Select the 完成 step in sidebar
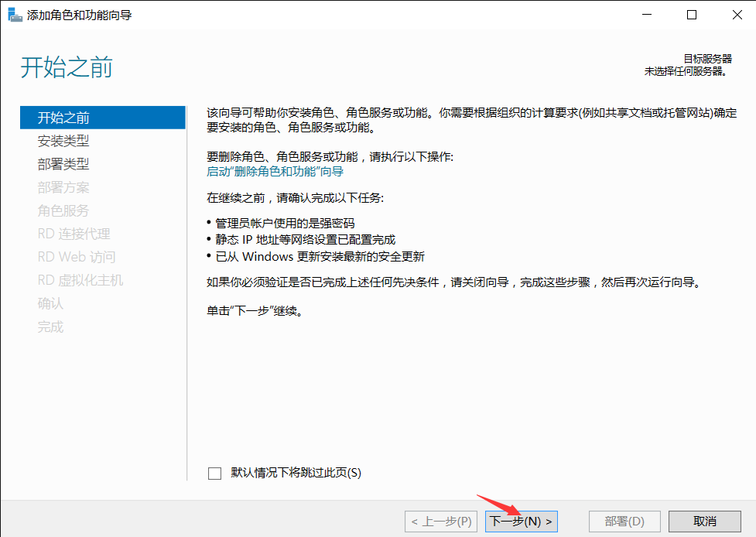The height and width of the screenshot is (537, 756). [50, 327]
